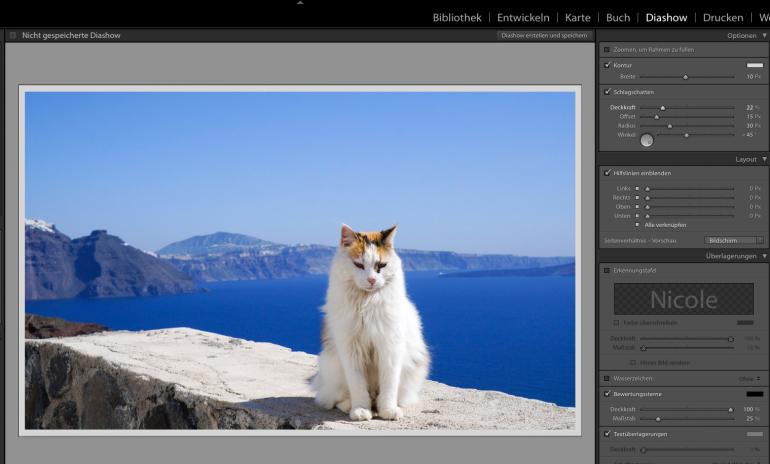Click the Erkennungstafel Maßstab slider handle
Viewport: 770px width, 464px height.
[x=643, y=348]
